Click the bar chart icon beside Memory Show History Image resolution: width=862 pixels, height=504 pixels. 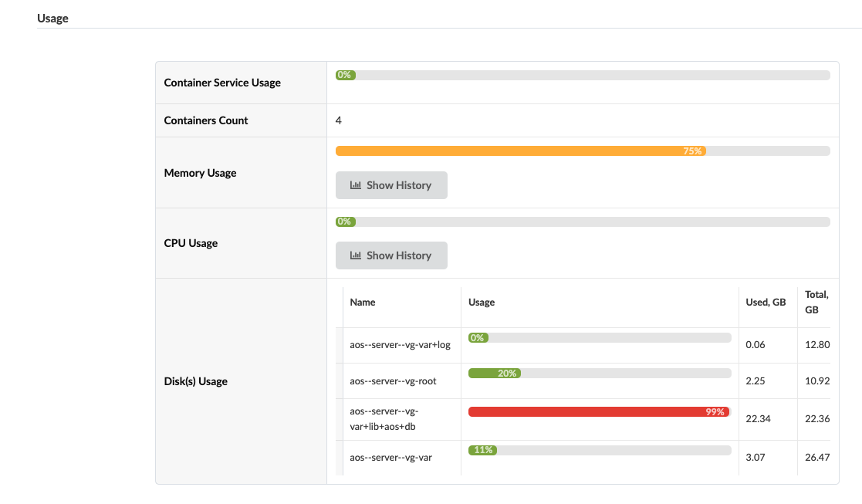point(356,185)
